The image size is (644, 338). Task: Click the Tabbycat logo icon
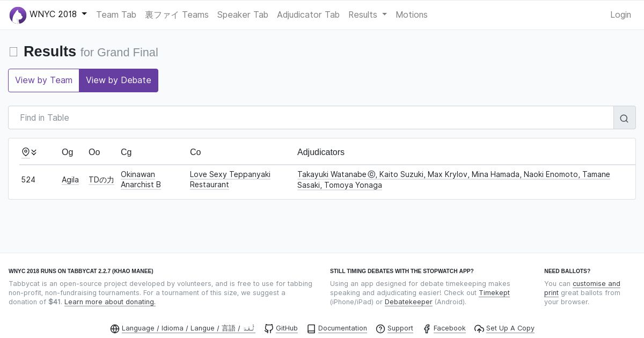18,15
